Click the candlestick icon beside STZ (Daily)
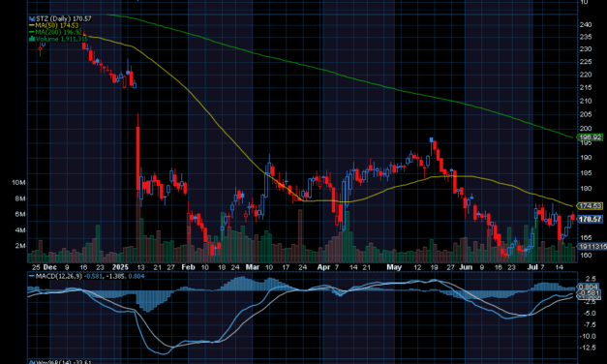Viewport: 607px width, 364px height. click(32, 18)
